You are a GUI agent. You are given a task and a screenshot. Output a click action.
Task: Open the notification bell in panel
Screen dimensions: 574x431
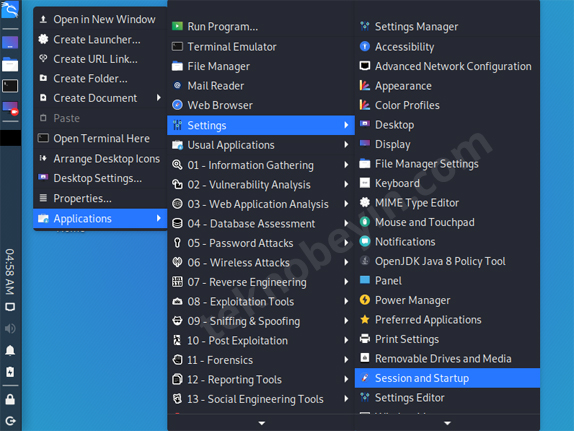click(10, 350)
